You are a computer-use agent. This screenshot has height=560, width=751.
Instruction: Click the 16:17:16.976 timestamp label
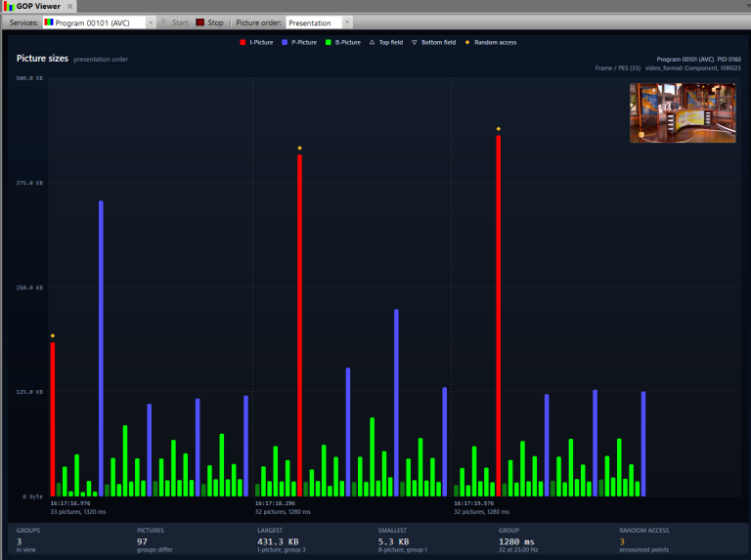click(70, 503)
